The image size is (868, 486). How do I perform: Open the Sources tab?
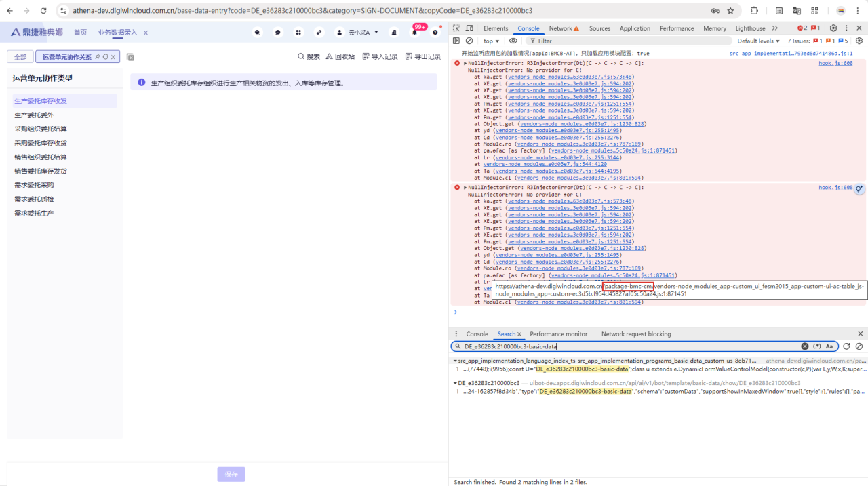click(599, 28)
